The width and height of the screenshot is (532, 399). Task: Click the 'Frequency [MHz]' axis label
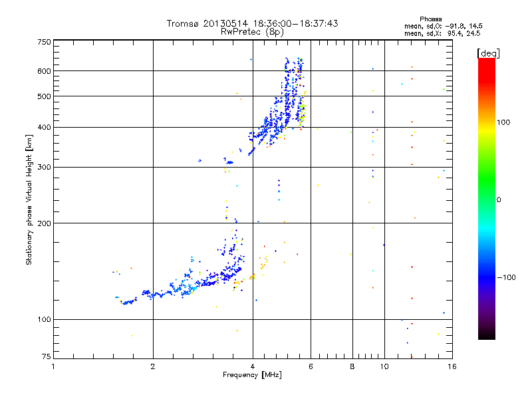point(252,375)
